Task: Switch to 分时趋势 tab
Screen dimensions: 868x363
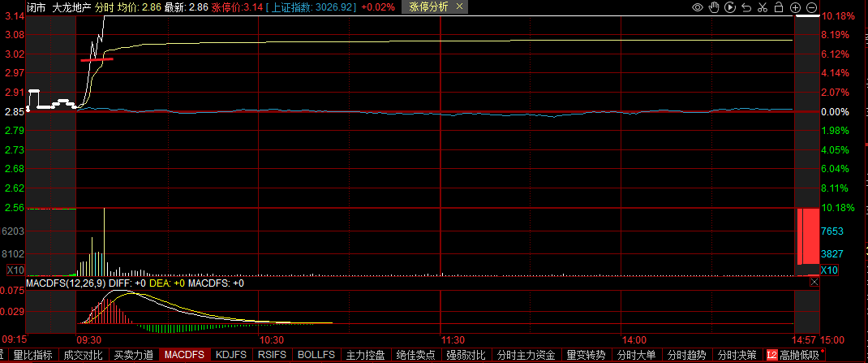Action: coord(686,355)
